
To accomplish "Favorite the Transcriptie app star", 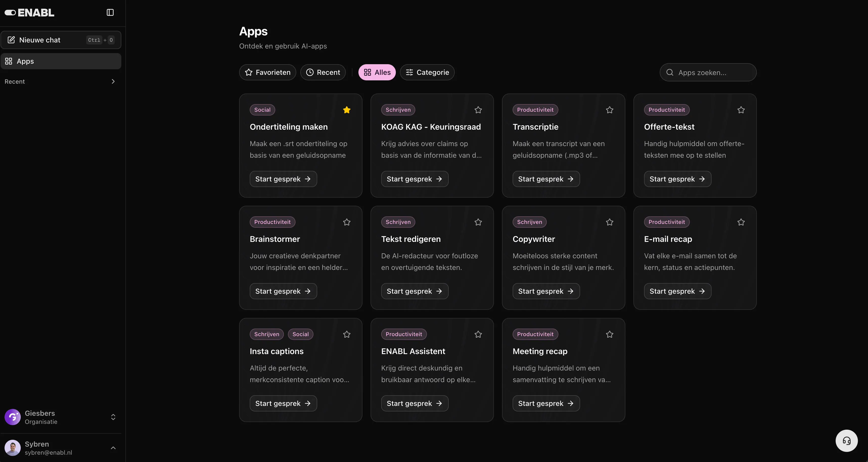I will pos(610,110).
